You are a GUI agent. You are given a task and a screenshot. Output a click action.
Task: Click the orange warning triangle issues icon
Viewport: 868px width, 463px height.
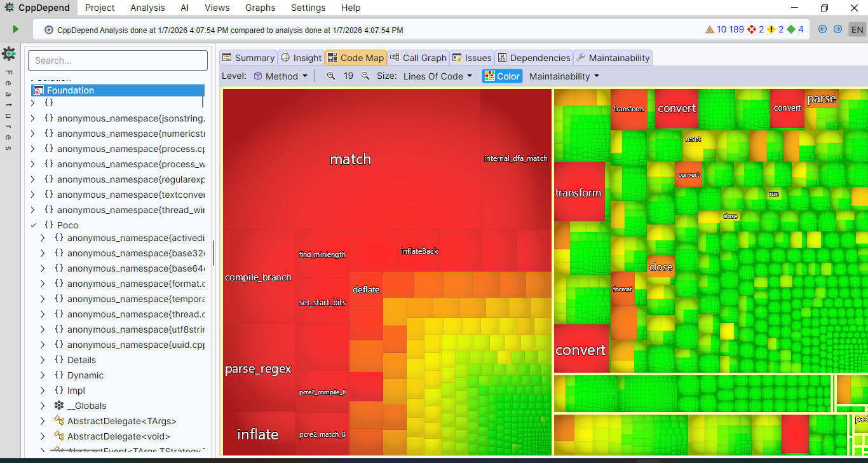point(710,29)
